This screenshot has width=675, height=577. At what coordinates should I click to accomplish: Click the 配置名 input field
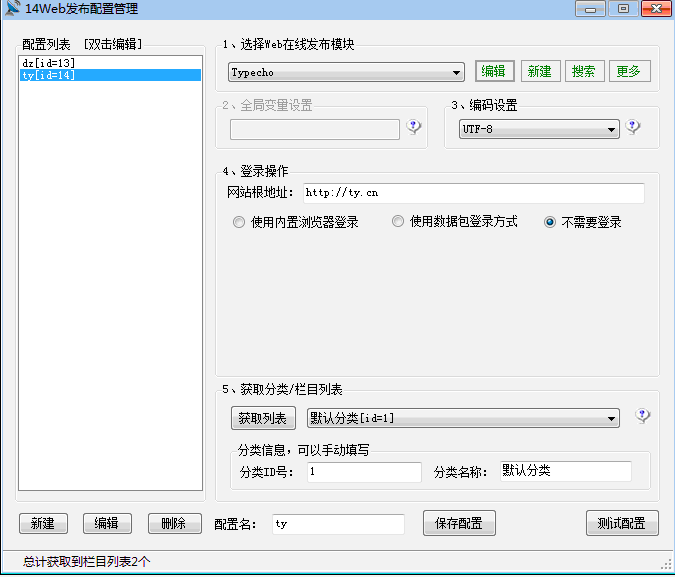coord(338,524)
